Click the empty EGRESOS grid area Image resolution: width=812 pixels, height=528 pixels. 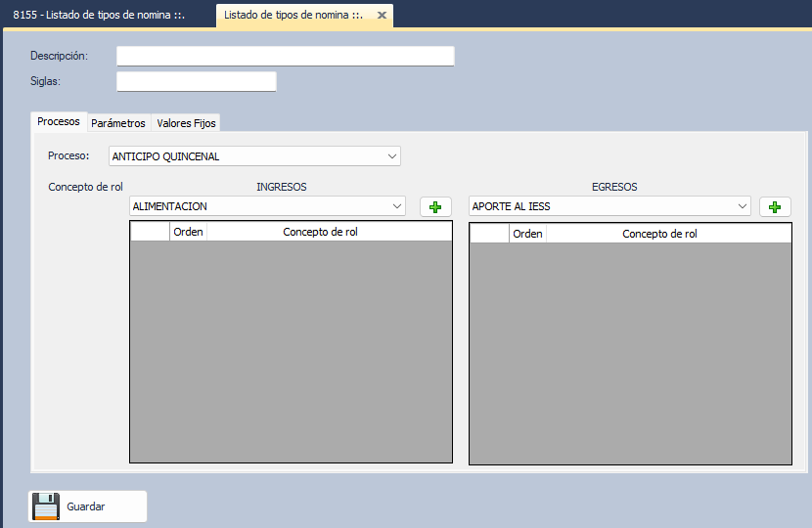tap(630, 352)
